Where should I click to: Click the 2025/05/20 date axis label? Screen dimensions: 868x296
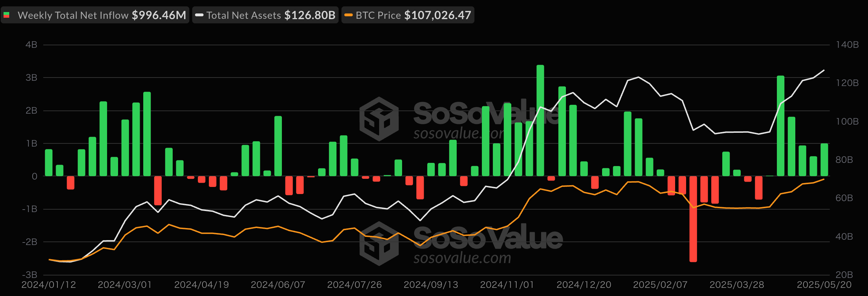tap(824, 285)
